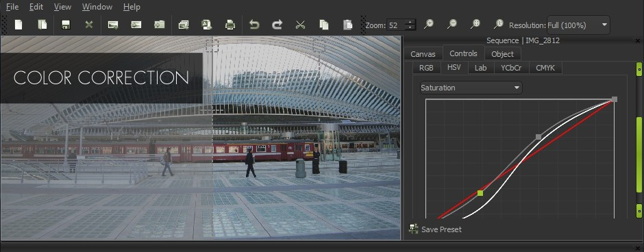The height and width of the screenshot is (252, 644).
Task: Open the File menu
Action: (x=12, y=7)
